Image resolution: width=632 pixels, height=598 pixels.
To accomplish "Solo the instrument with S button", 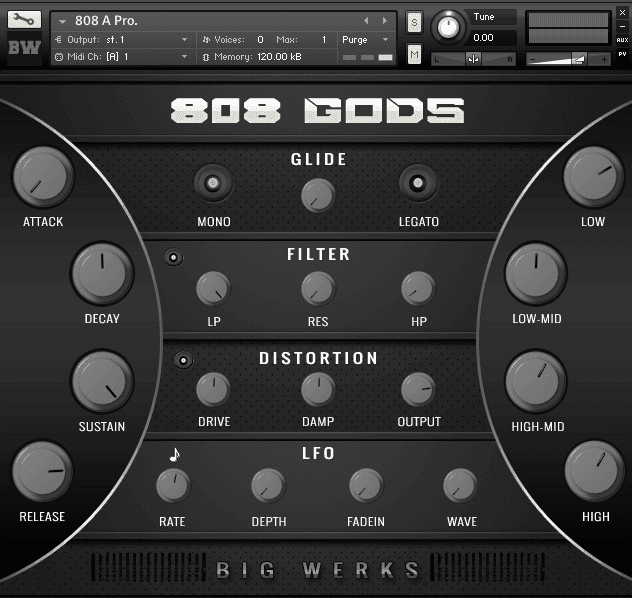I will coord(414,23).
